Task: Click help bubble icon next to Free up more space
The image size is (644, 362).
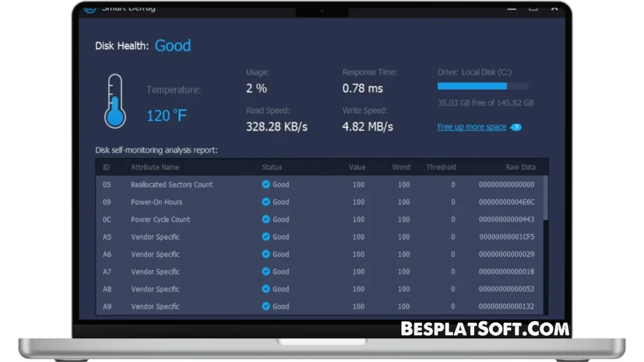Action: 516,127
